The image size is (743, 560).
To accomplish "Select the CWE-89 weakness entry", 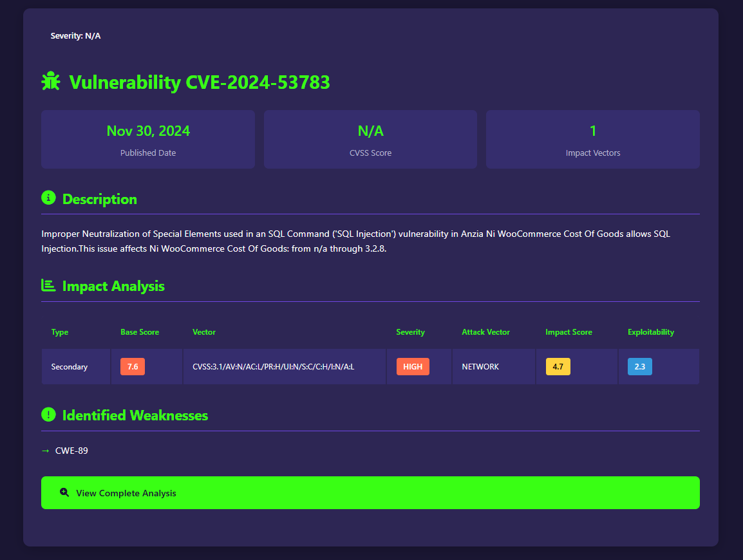I will point(71,451).
